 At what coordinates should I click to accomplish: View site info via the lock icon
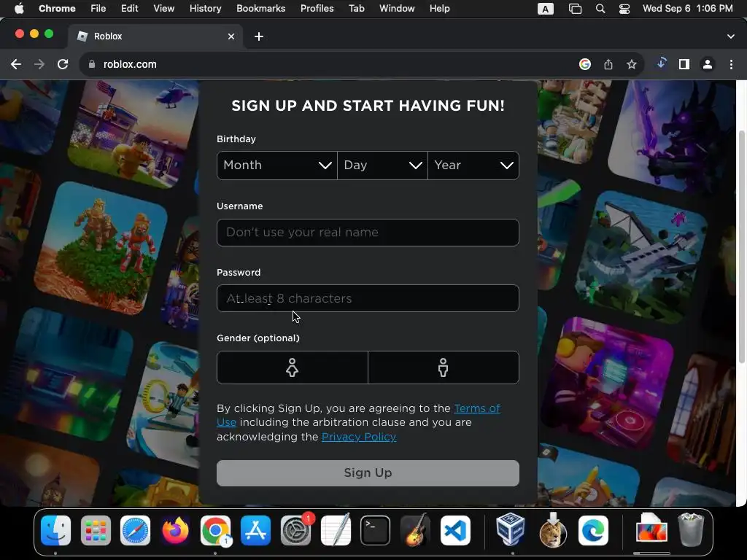click(x=92, y=64)
